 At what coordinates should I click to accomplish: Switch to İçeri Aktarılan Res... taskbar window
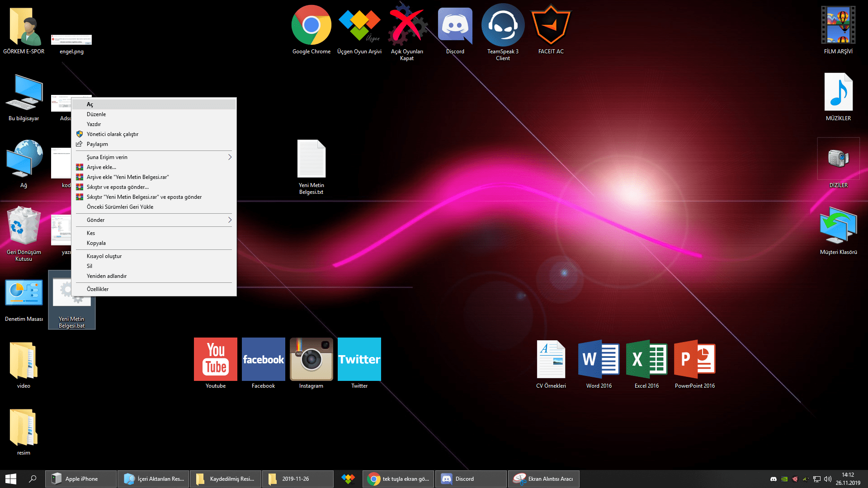coord(153,479)
